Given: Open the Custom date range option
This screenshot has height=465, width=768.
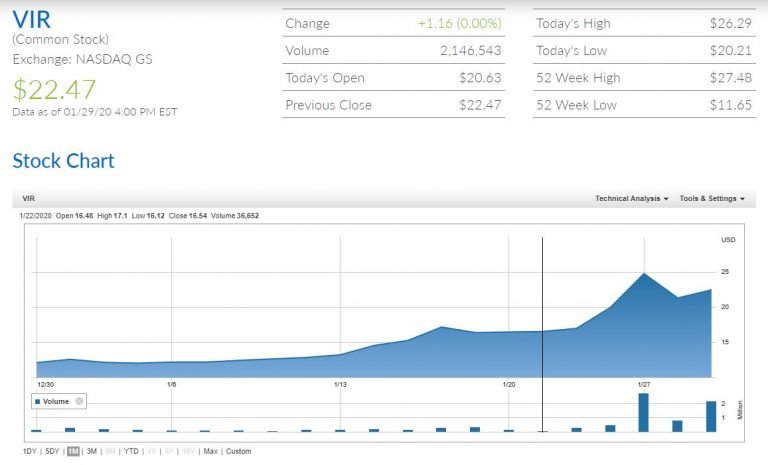Looking at the screenshot, I should [x=239, y=451].
